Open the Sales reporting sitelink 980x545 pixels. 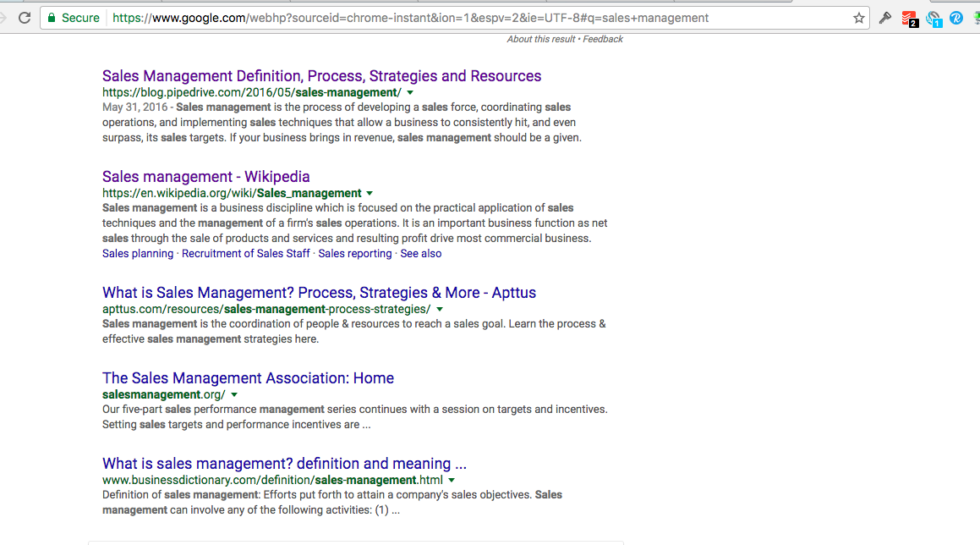point(355,253)
